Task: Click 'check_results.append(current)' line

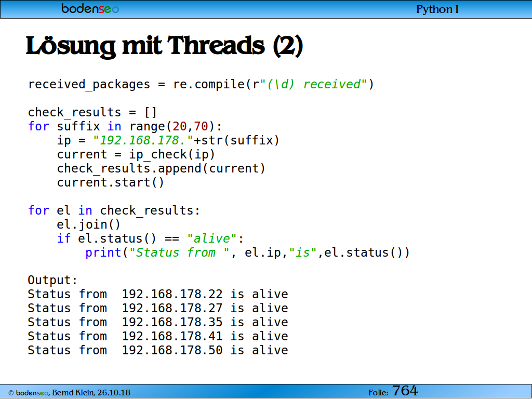Action: coord(161,168)
